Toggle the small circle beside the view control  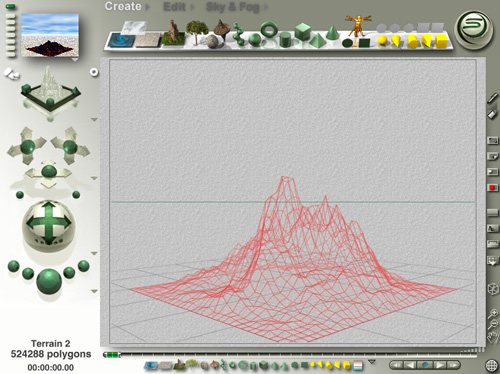[x=94, y=72]
